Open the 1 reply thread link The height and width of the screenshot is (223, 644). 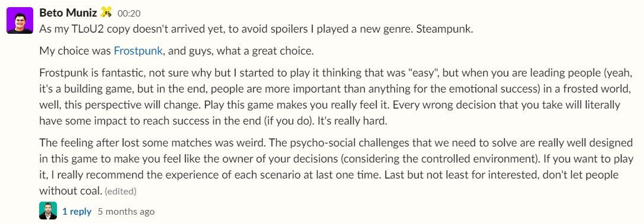point(77,212)
